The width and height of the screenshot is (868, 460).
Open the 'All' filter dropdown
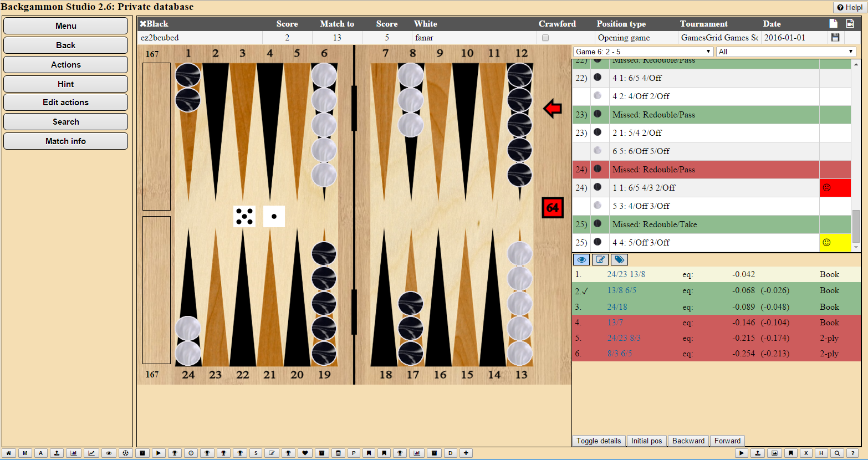(785, 52)
